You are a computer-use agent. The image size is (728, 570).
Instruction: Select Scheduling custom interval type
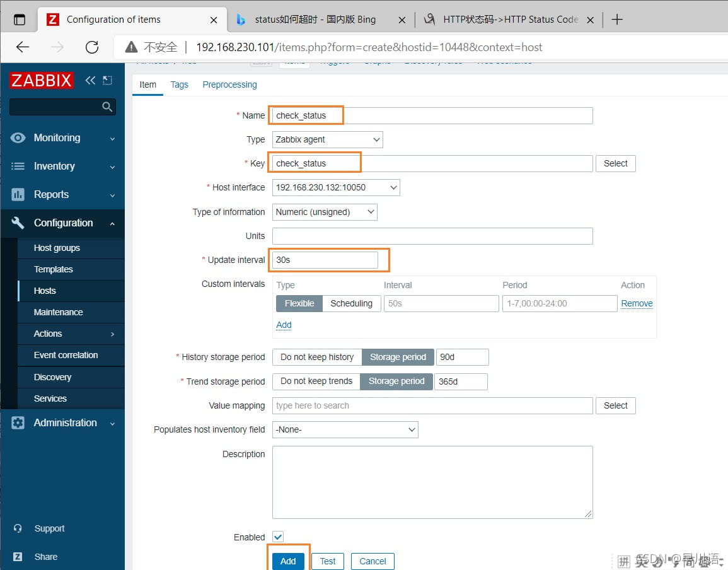pos(351,303)
